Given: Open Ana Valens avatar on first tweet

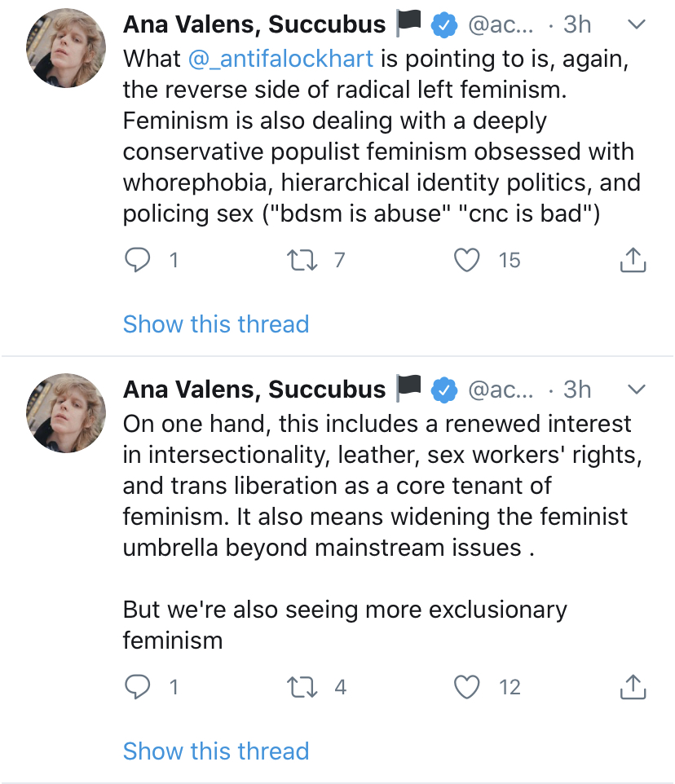Looking at the screenshot, I should point(66,49).
